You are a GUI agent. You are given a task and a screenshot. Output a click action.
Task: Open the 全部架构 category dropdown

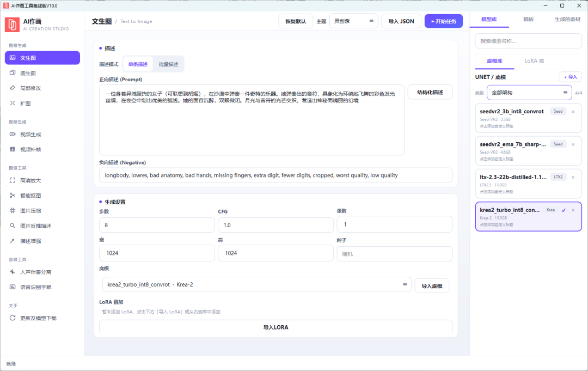pyautogui.click(x=529, y=92)
